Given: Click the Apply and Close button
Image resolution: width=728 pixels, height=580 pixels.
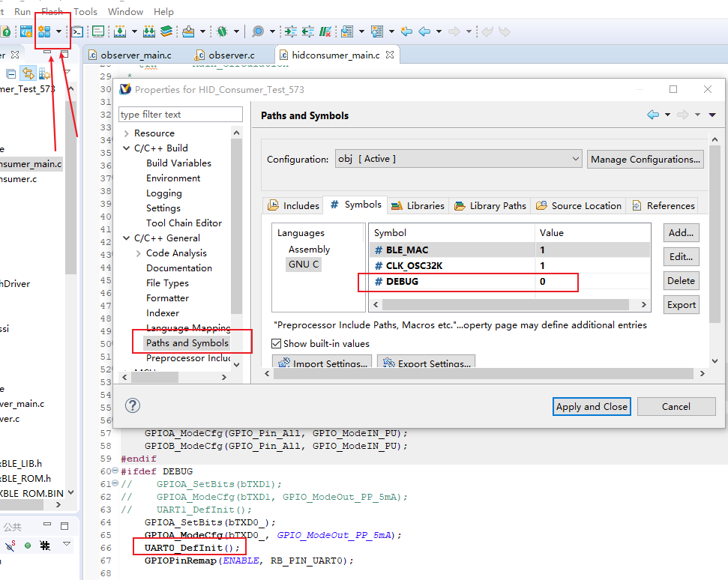Looking at the screenshot, I should [x=592, y=406].
